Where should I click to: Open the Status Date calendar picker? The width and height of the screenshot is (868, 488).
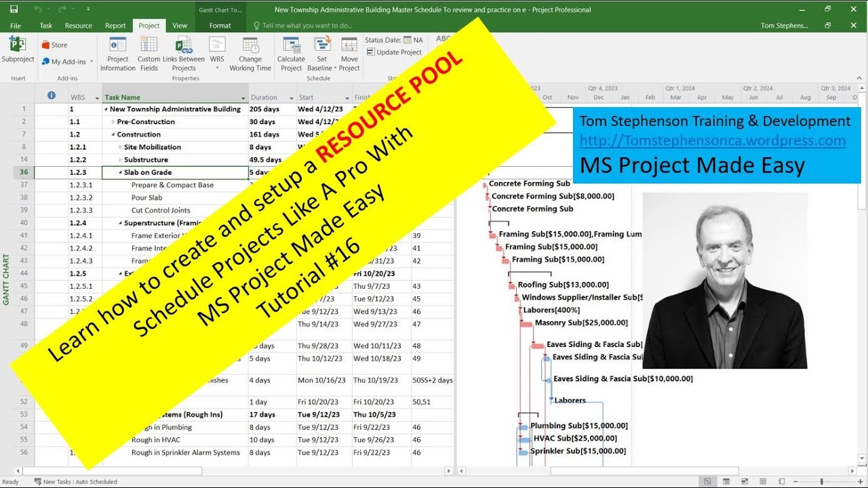408,40
